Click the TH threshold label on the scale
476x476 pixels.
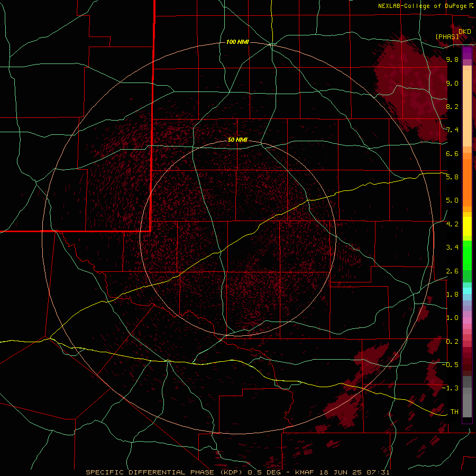click(x=454, y=411)
